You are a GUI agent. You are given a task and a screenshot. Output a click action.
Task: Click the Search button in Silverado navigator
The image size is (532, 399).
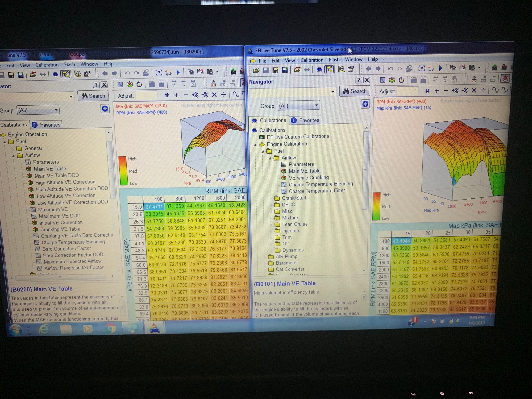click(x=355, y=91)
